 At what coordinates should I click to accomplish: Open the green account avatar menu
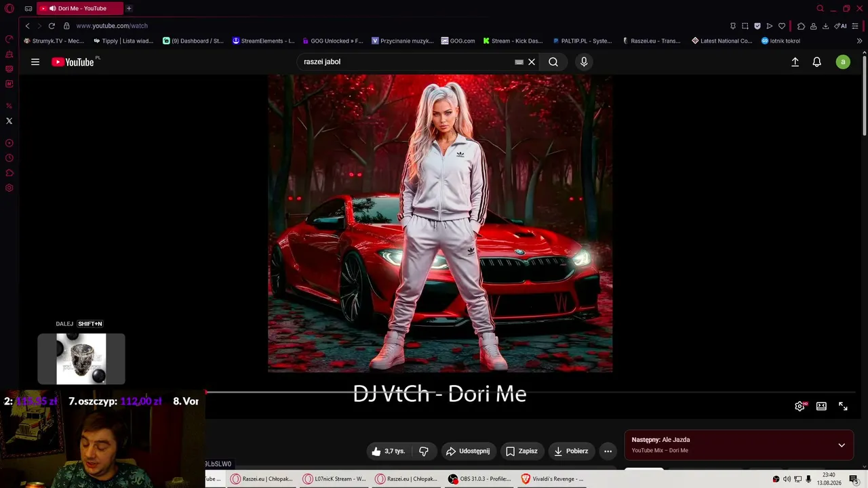pyautogui.click(x=843, y=62)
